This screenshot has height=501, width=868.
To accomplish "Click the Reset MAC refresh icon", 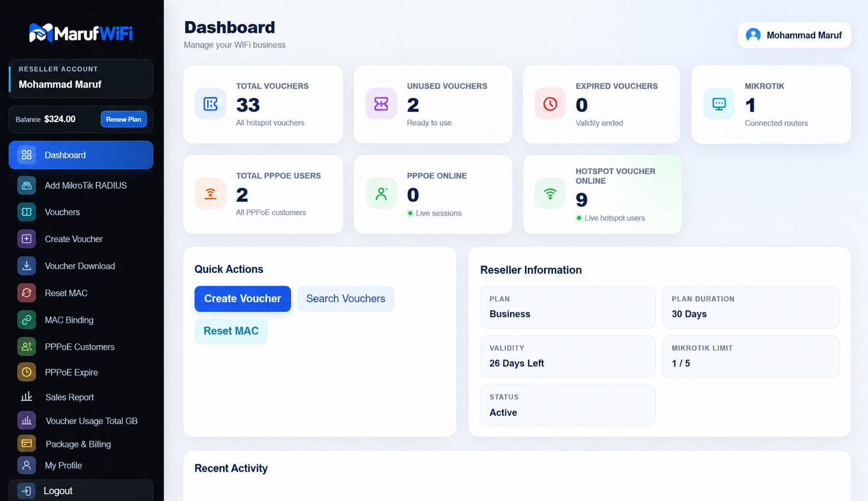I will (x=26, y=293).
